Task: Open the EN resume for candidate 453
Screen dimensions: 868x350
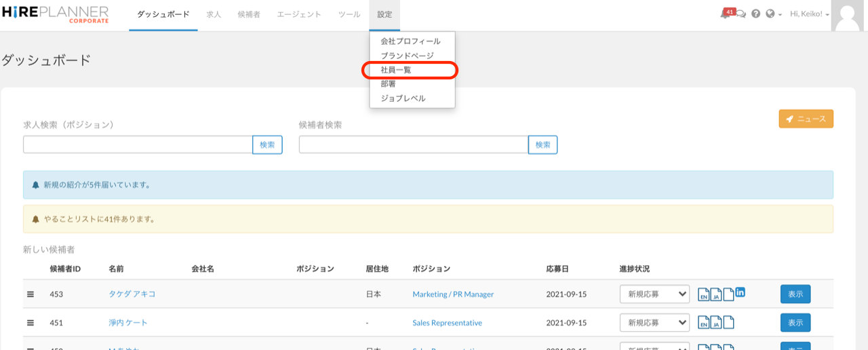Action: point(704,294)
